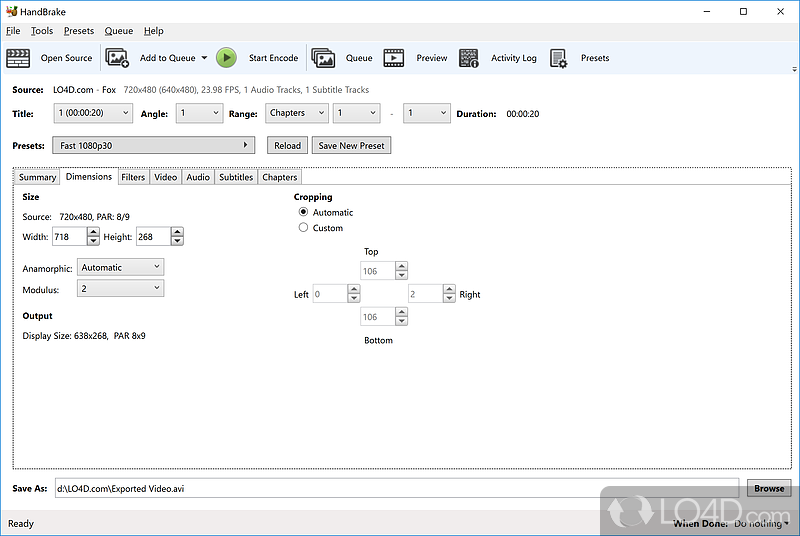The image size is (800, 536).
Task: Click the source info 720x480 text
Action: tap(246, 90)
